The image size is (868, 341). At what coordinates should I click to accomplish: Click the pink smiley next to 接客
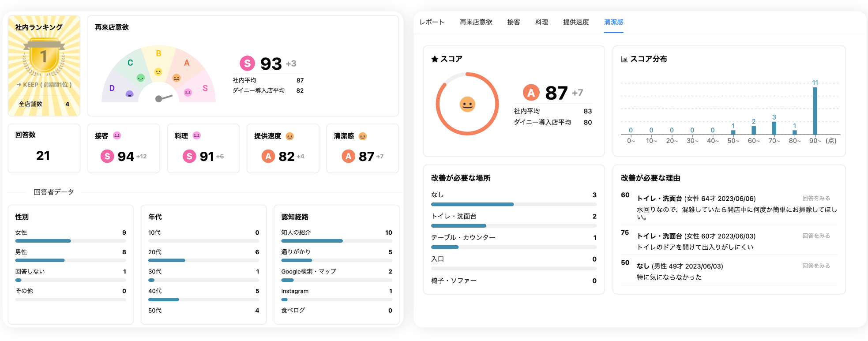[x=117, y=135]
